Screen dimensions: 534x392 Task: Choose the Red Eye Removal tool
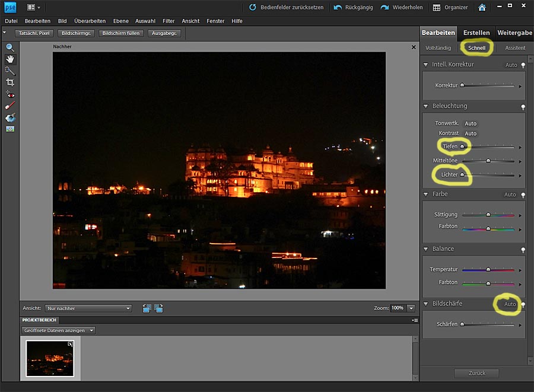(10, 94)
